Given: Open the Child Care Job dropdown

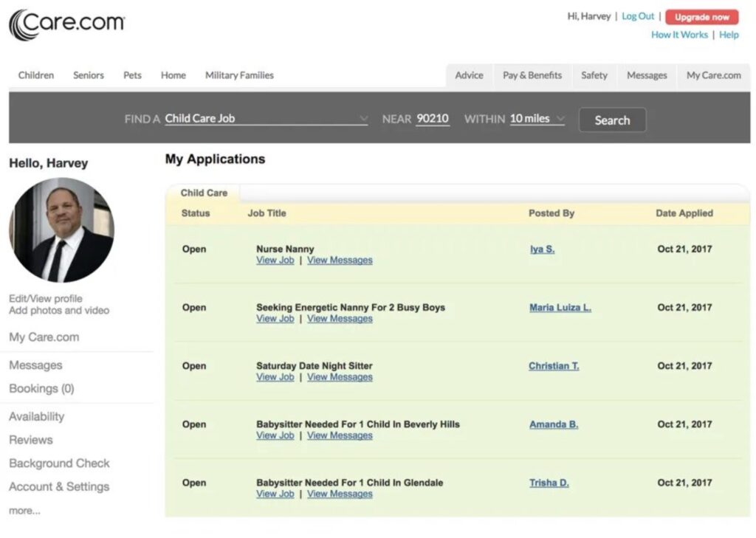Looking at the screenshot, I should pyautogui.click(x=266, y=119).
